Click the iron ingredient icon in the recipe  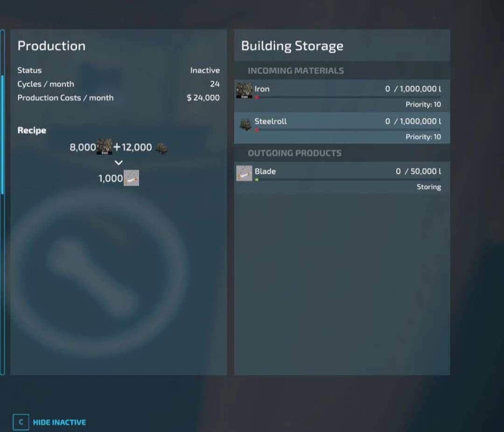[x=104, y=147]
